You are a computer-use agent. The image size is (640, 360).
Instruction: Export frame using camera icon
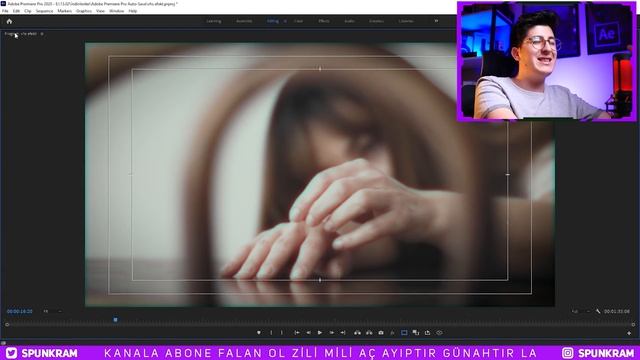pyautogui.click(x=381, y=333)
